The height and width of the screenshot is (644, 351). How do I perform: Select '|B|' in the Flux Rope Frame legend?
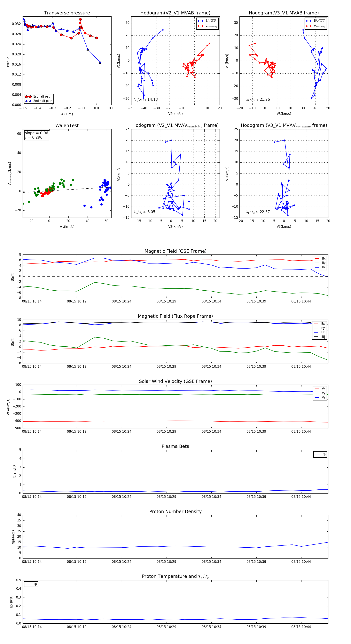tap(320, 337)
